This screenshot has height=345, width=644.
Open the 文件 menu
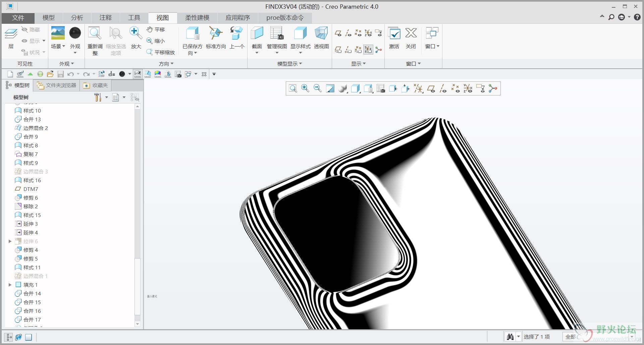point(18,18)
